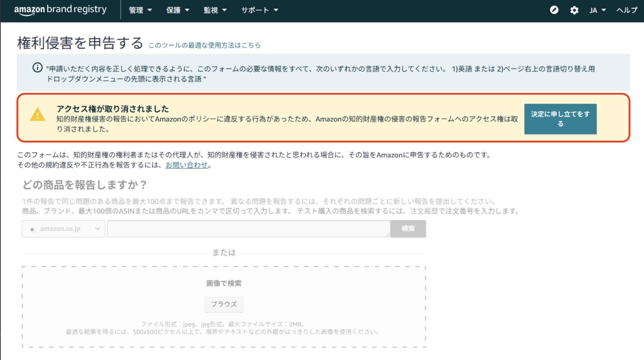Click the ヘルプ link in the top bar
This screenshot has width=644, height=360.
click(627, 10)
